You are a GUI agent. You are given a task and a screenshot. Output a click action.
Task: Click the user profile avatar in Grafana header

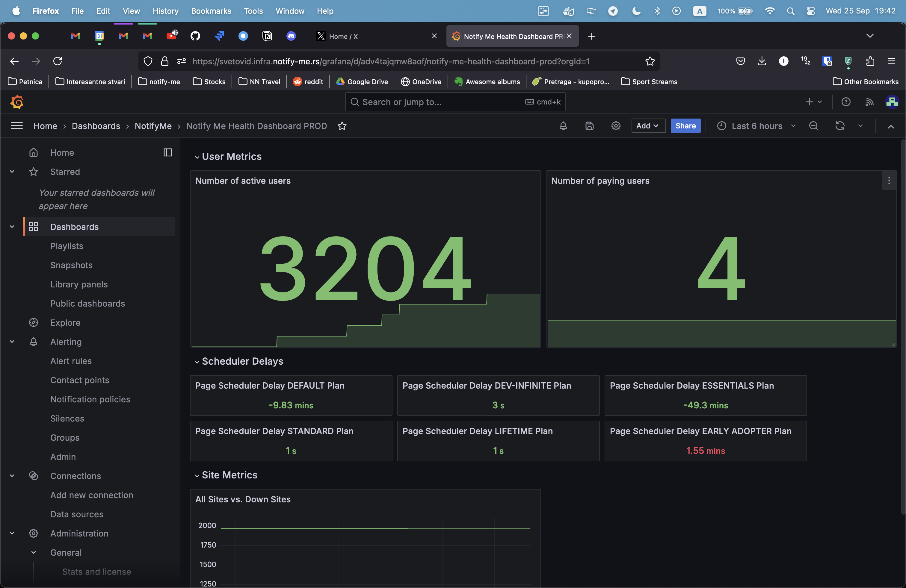point(892,102)
